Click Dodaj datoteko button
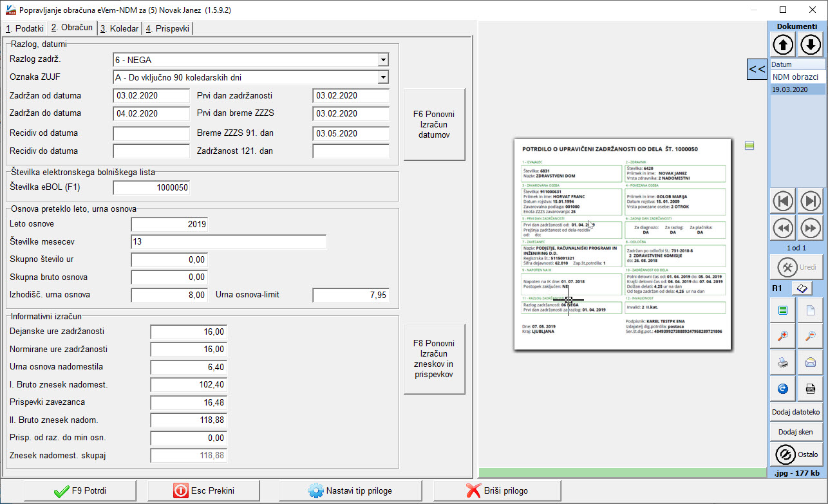 point(796,412)
